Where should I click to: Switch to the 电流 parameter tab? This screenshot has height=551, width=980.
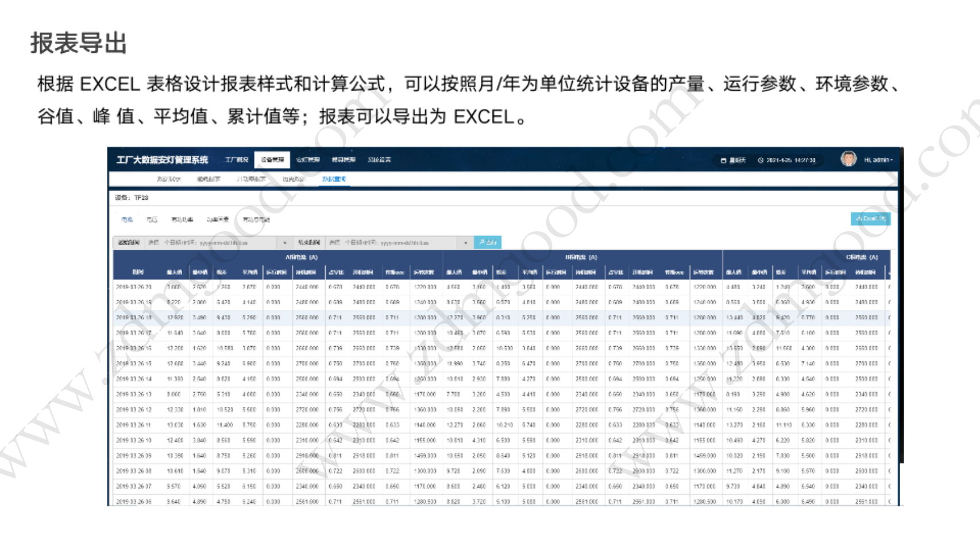tap(127, 219)
